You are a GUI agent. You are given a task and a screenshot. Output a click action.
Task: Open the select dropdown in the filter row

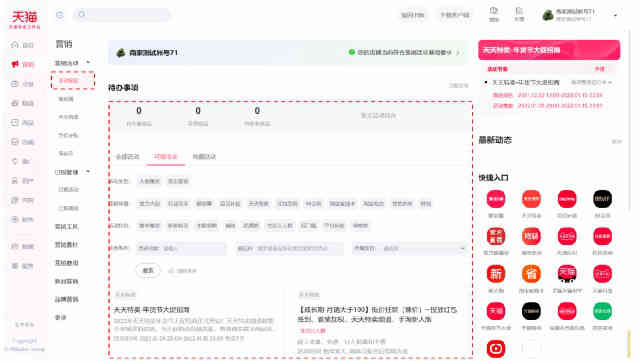click(409, 248)
